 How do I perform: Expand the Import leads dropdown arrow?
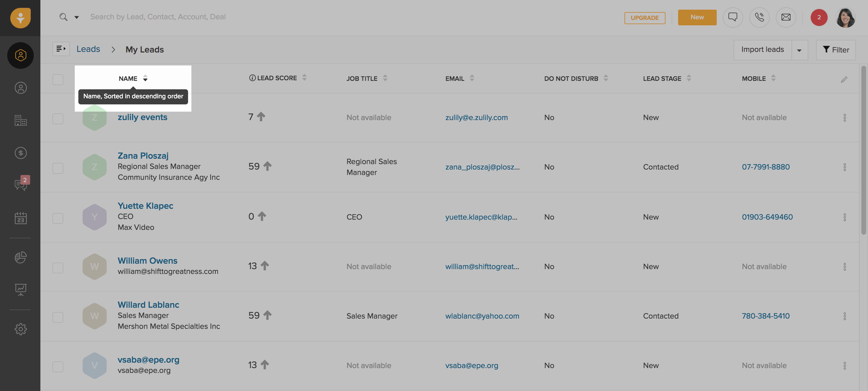[x=799, y=50]
